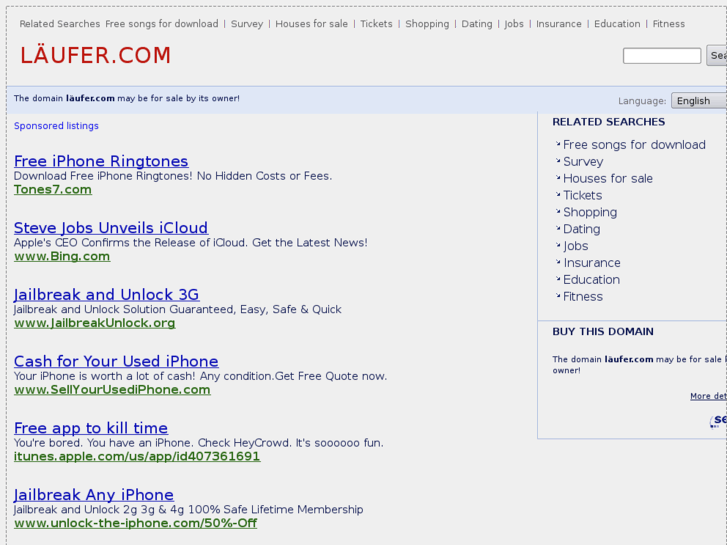Click the Apple's CEO Confirms description text
Image resolution: width=727 pixels, height=545 pixels.
pos(191,243)
